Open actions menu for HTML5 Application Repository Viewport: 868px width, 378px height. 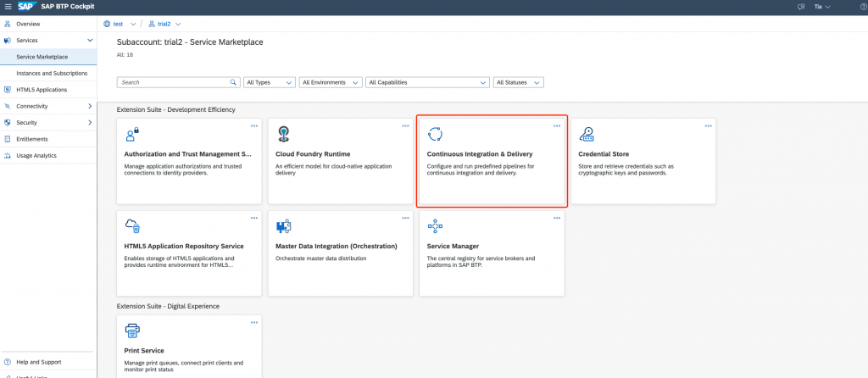(254, 218)
